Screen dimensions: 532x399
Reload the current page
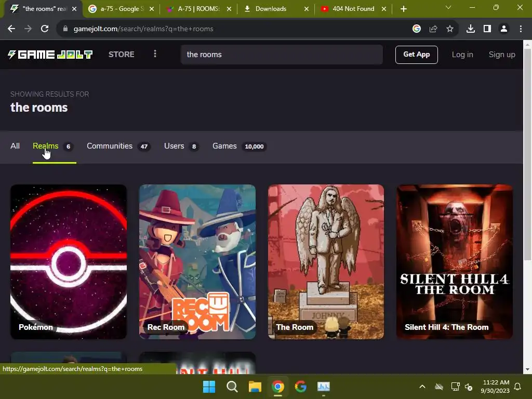[x=45, y=29]
